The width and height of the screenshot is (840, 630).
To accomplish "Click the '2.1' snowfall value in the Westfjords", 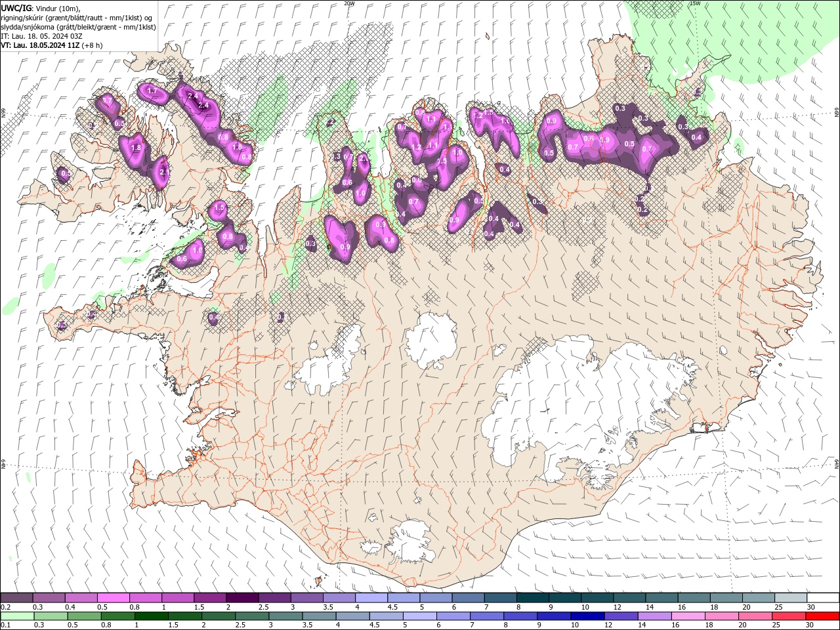I will 165,173.
